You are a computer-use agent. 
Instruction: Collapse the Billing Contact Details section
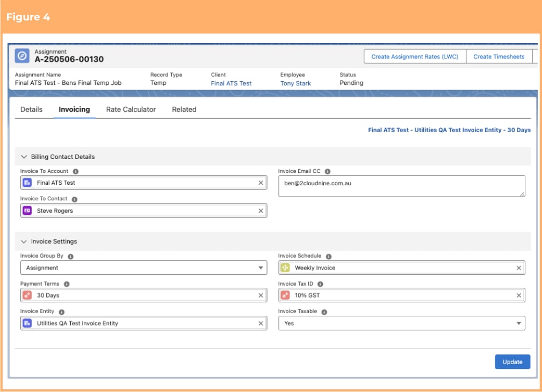pos(24,157)
